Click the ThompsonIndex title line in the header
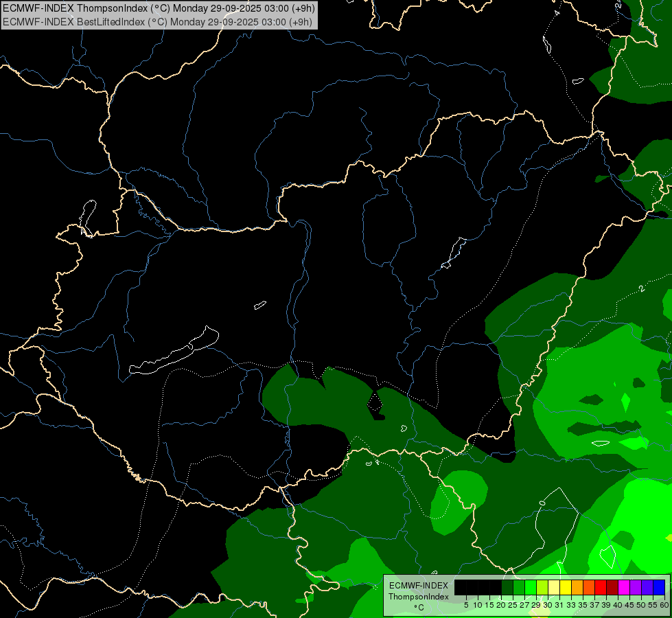Image resolution: width=672 pixels, height=618 pixels. point(159,8)
